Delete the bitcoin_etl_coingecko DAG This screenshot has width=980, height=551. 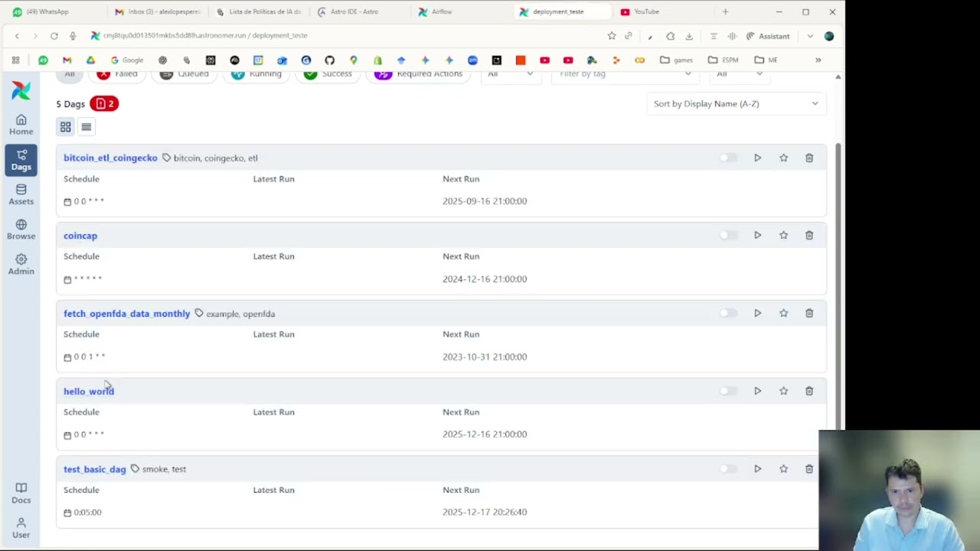[x=809, y=158]
